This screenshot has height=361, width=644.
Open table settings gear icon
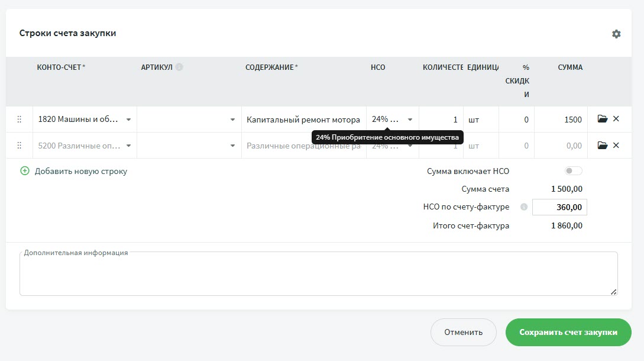click(x=616, y=34)
